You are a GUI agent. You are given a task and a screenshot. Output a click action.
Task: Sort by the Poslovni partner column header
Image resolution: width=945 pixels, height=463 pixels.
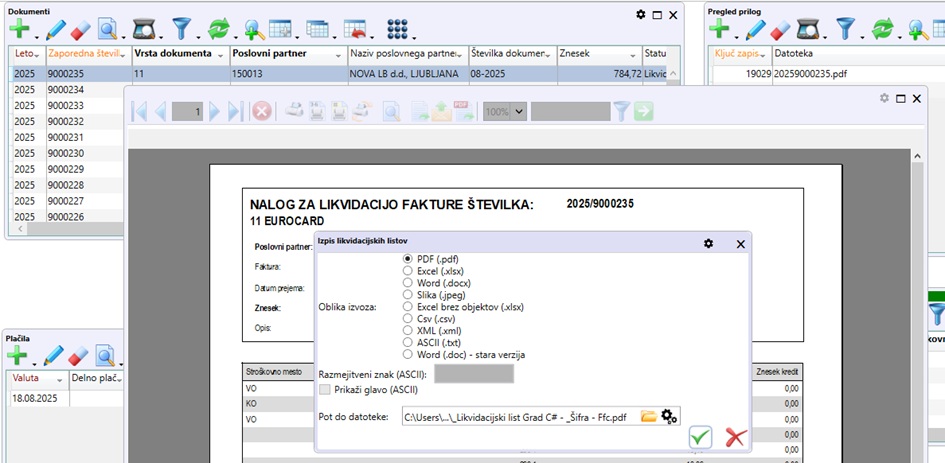270,53
